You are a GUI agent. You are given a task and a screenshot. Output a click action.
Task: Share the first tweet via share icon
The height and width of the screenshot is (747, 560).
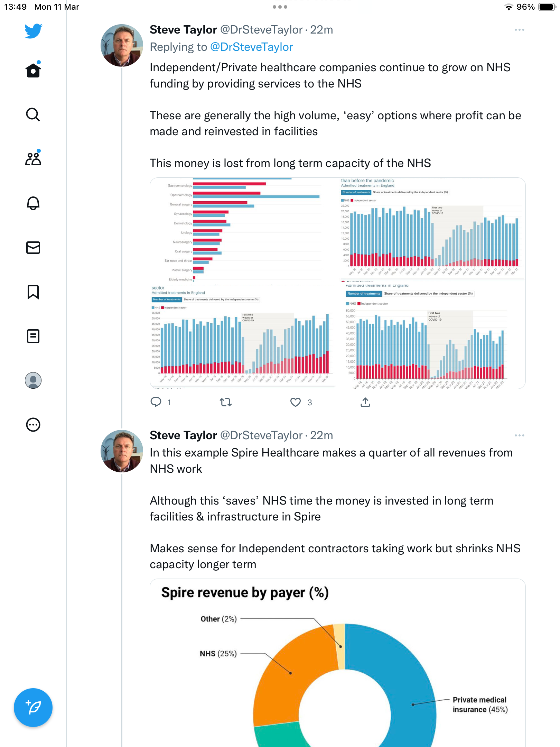click(365, 402)
